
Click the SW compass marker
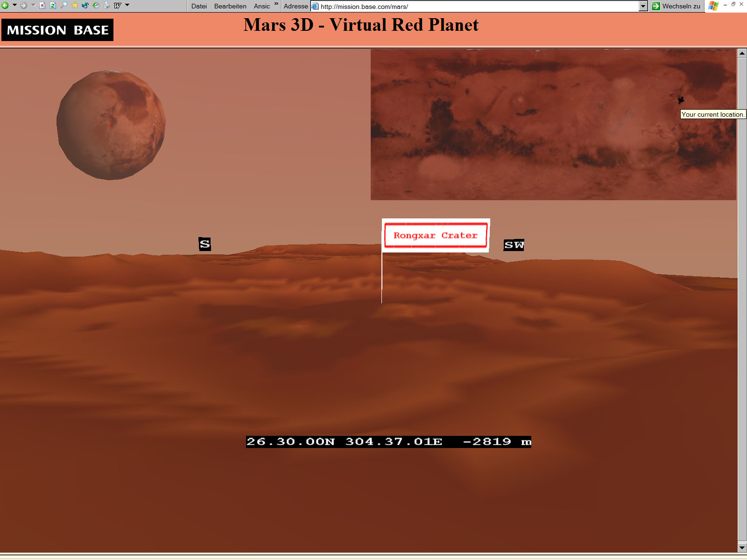514,245
